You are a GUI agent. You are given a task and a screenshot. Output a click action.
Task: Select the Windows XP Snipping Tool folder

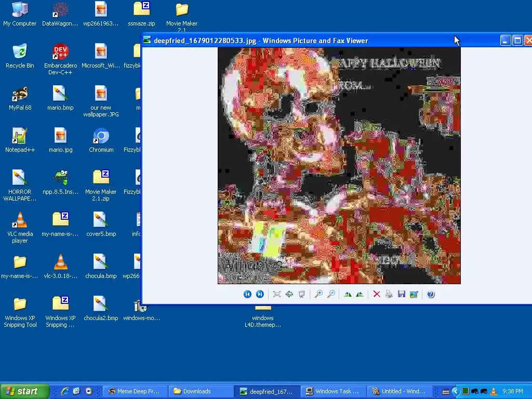[20, 312]
